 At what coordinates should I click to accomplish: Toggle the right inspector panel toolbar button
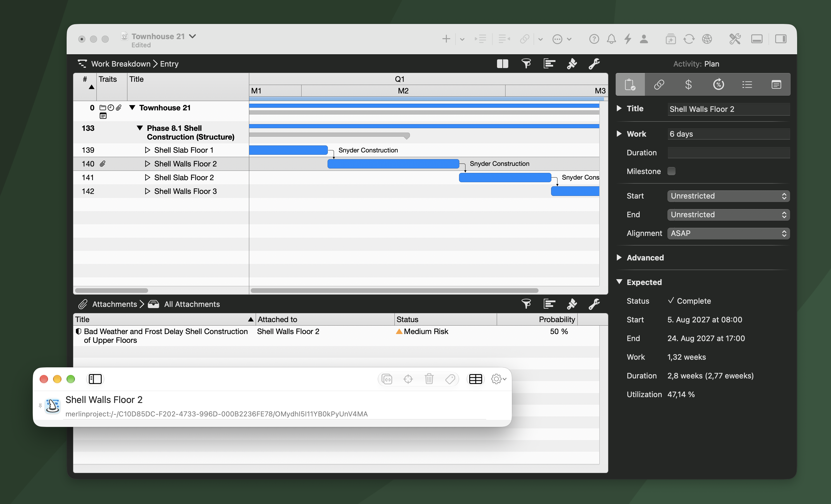click(x=780, y=39)
